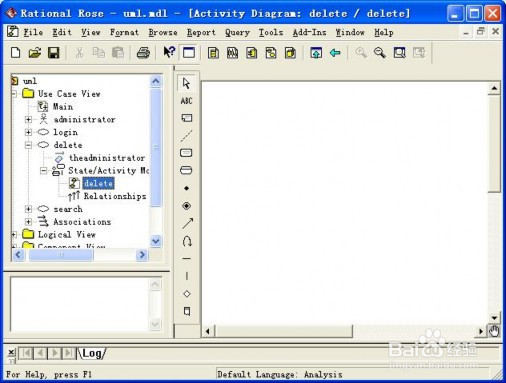Click the pan hand icon at canvas corner

click(494, 331)
